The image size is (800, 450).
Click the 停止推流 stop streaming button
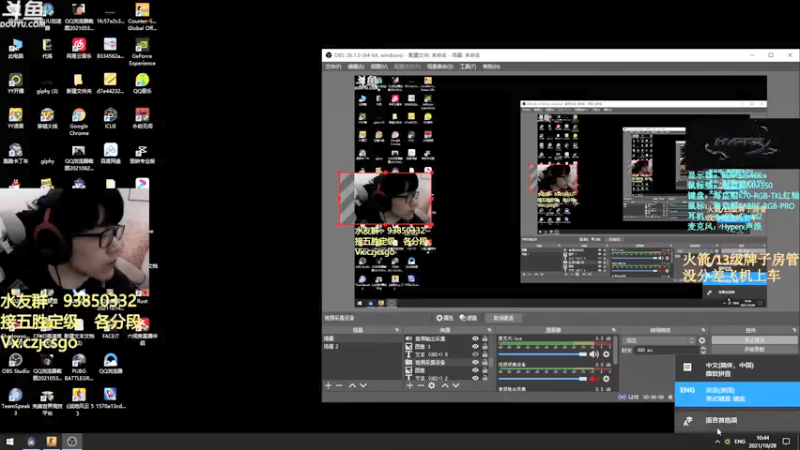point(754,340)
